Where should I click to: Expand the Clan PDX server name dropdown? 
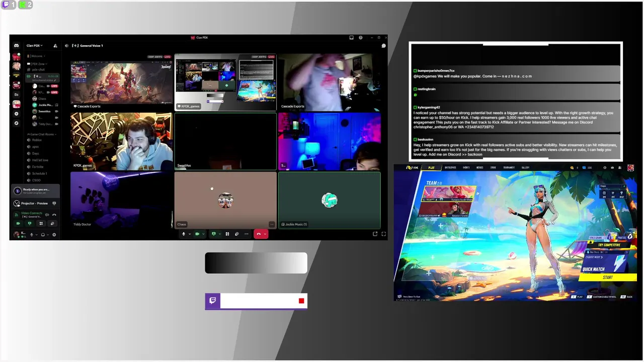34,46
